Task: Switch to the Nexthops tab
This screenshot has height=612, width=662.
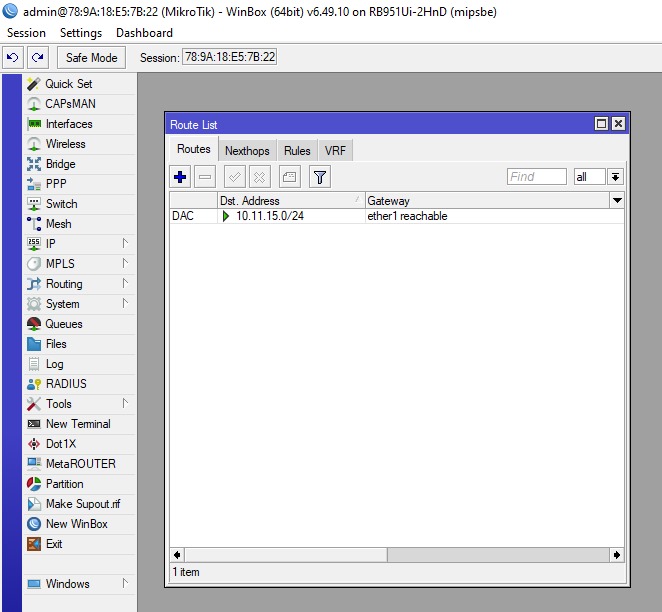Action: pyautogui.click(x=247, y=151)
